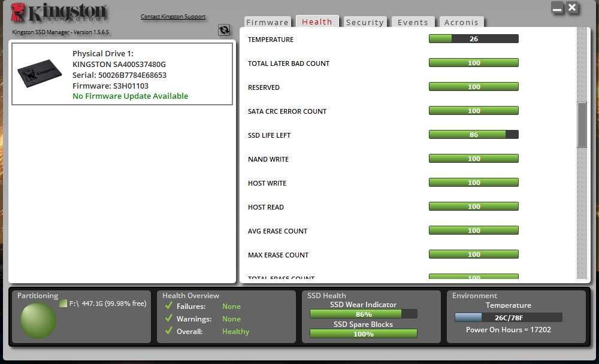599x364 pixels.
Task: Click the RESERVED attribute label
Action: click(264, 87)
